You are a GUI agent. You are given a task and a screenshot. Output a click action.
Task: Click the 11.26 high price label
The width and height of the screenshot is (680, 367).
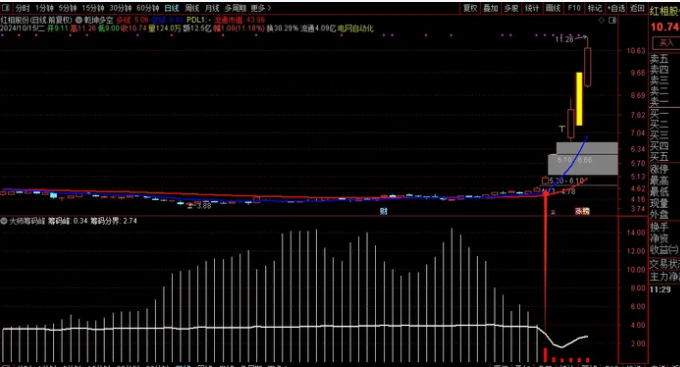564,39
